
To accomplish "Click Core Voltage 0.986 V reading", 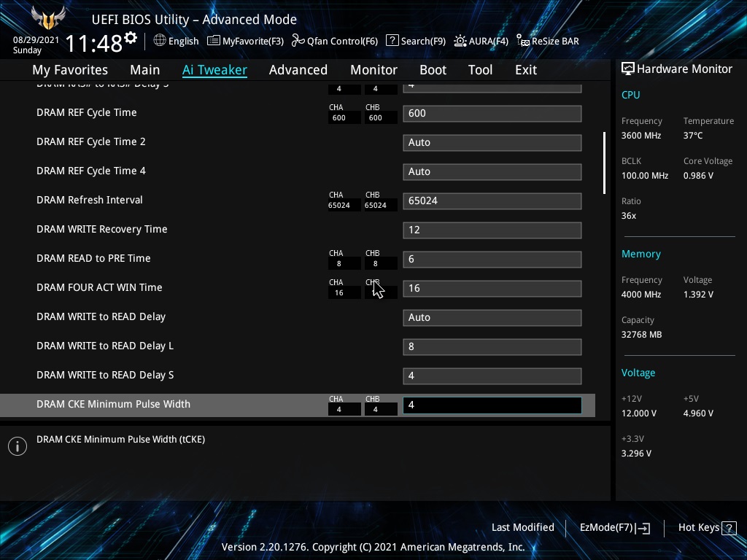I will [x=698, y=176].
